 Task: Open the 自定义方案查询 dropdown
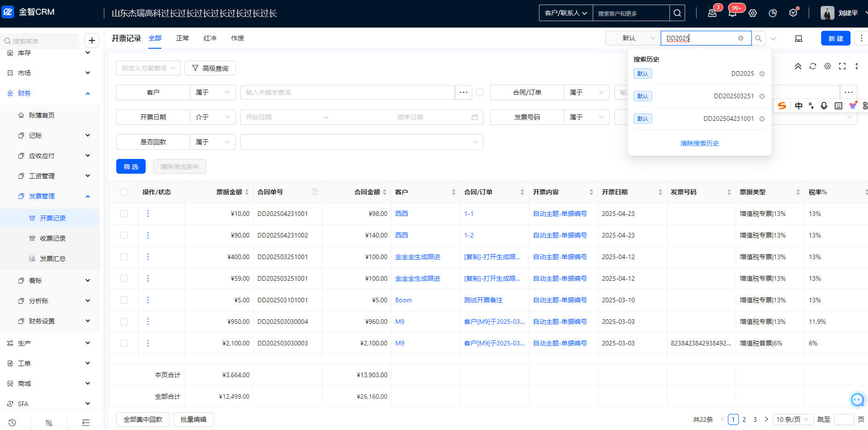(148, 68)
